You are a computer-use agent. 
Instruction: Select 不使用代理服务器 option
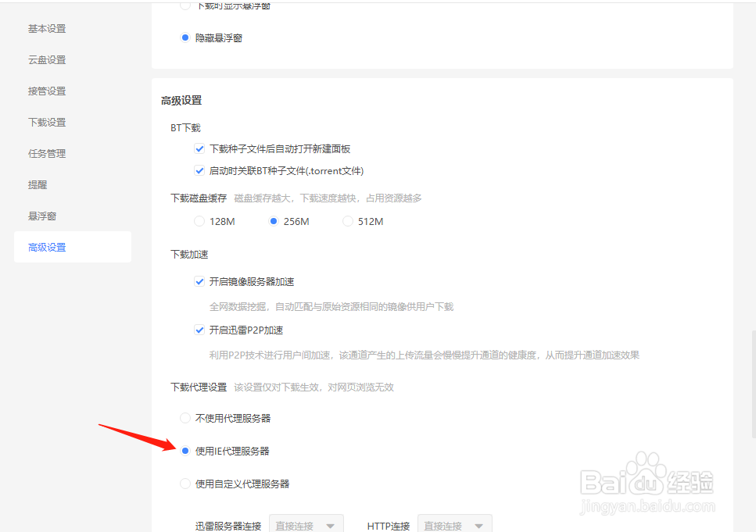185,418
